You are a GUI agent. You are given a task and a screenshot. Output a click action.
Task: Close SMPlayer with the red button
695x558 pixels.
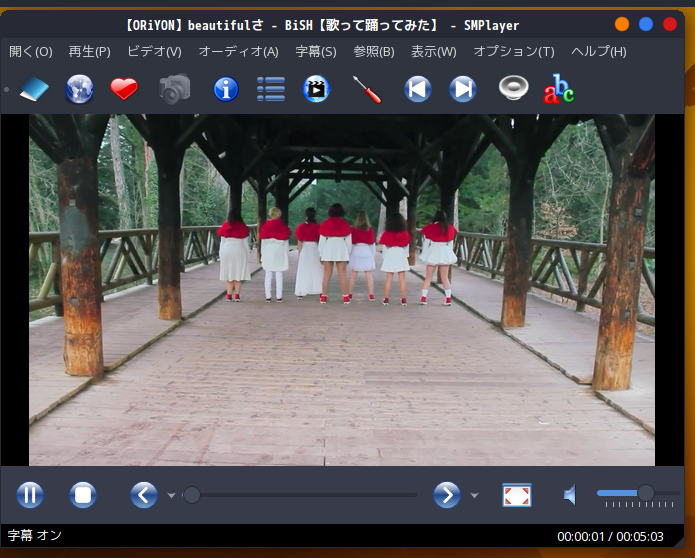pos(670,24)
